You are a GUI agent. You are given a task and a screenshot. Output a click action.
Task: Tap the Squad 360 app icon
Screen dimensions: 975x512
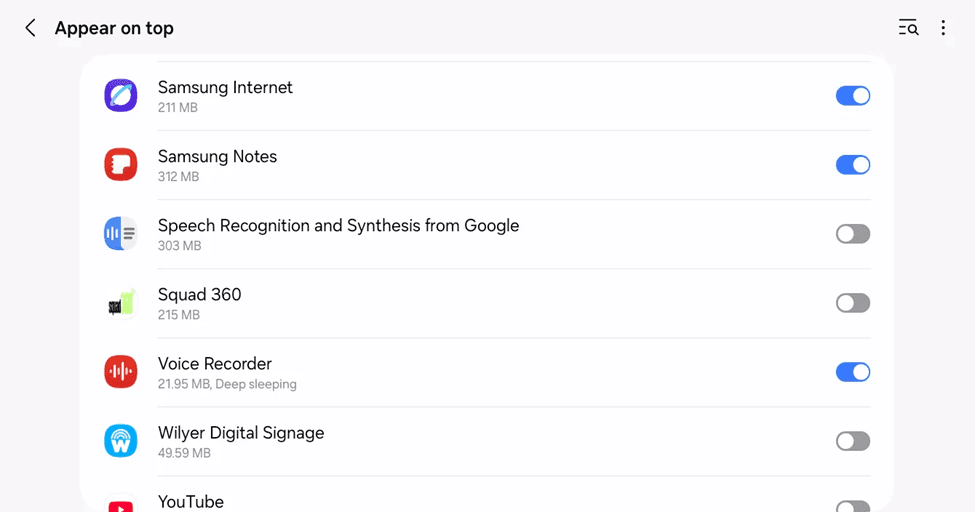click(x=121, y=303)
